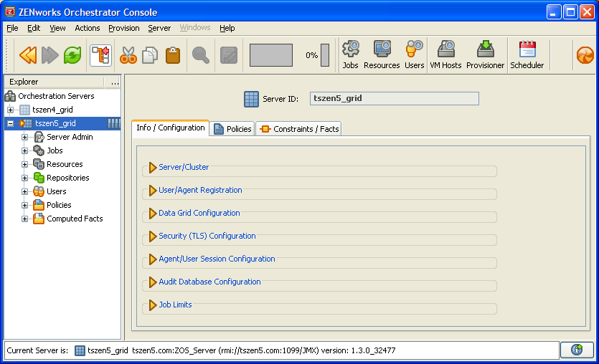Click the Server ID field

(395, 98)
